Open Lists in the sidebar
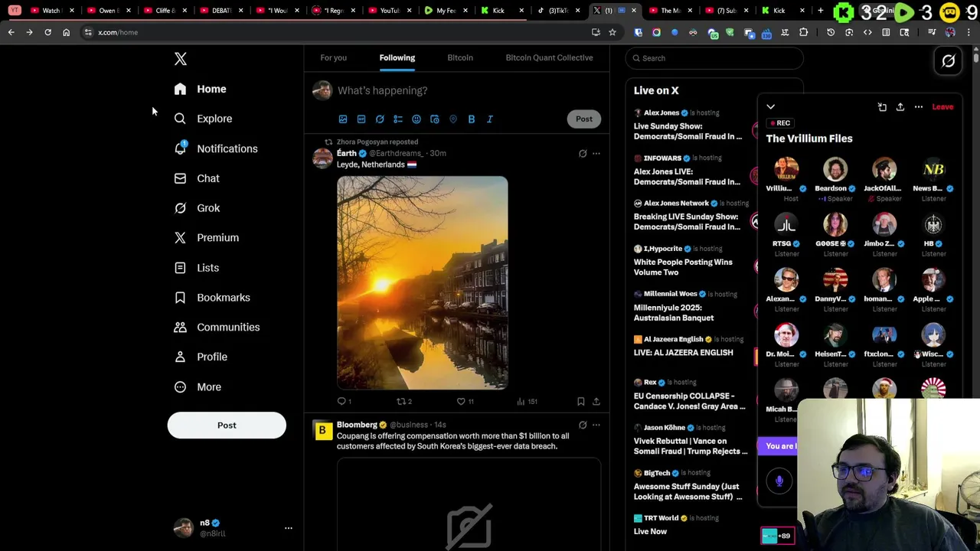This screenshot has height=551, width=980. click(x=197, y=268)
